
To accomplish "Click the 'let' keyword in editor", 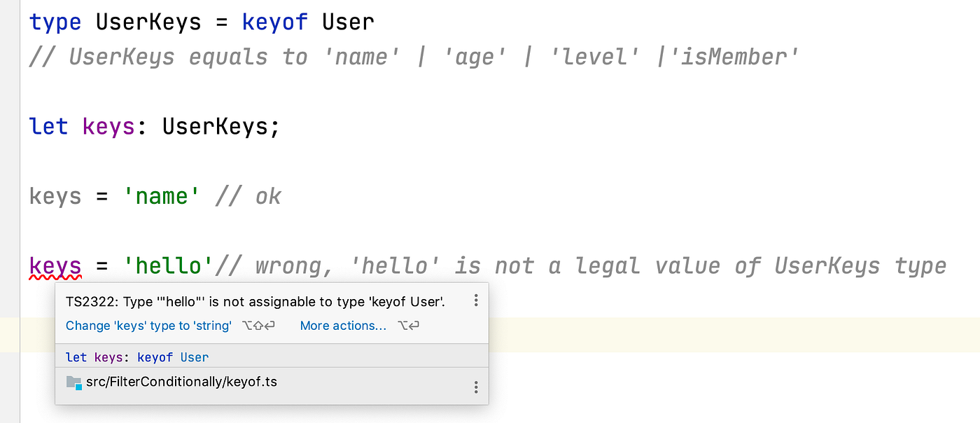I will pos(48,126).
